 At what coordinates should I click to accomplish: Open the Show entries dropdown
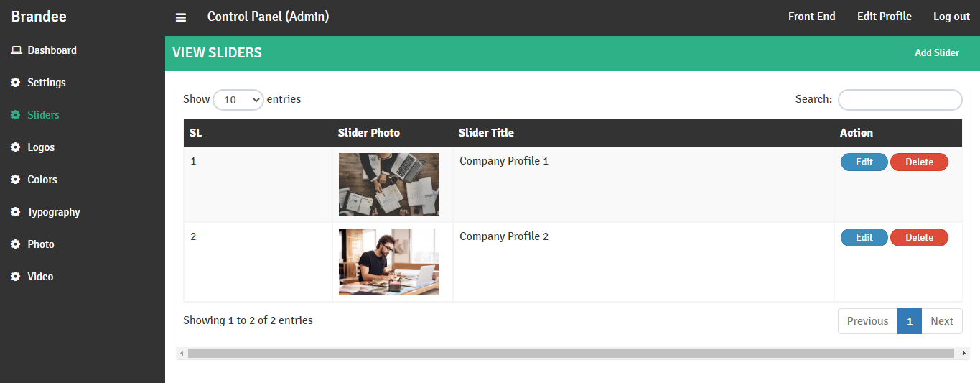click(238, 100)
